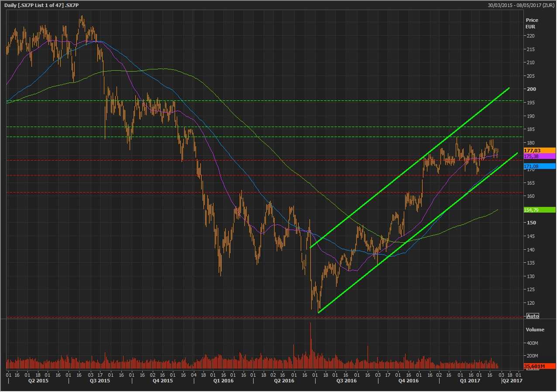Click the Q2 2015 time axis label
This screenshot has width=557, height=392.
point(38,381)
